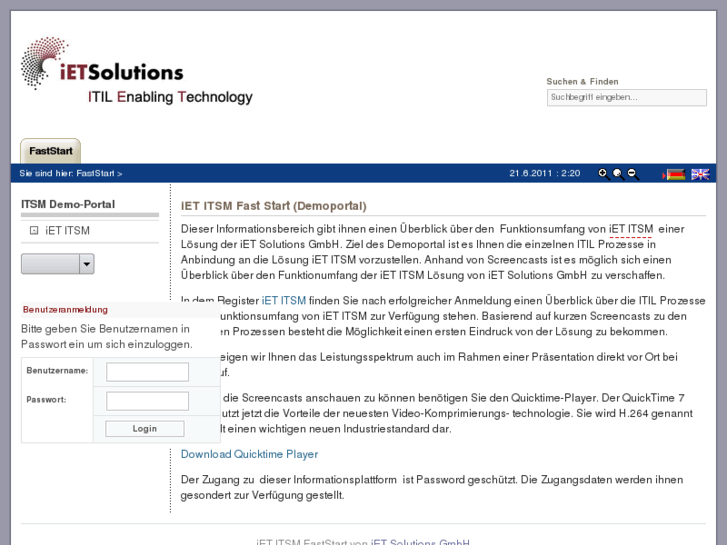This screenshot has width=727, height=545.
Task: Click the 'ITIL Enabling Technology' tagline
Action: coord(170,97)
